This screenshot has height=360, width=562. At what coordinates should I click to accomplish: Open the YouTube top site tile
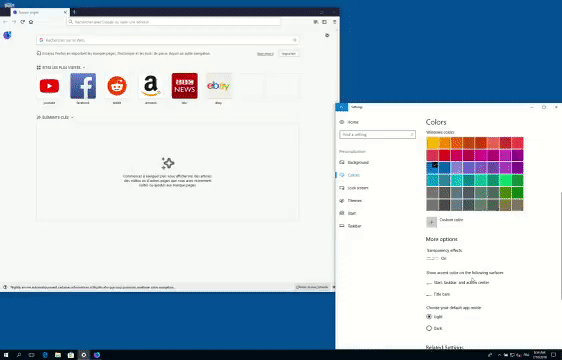coord(49,86)
